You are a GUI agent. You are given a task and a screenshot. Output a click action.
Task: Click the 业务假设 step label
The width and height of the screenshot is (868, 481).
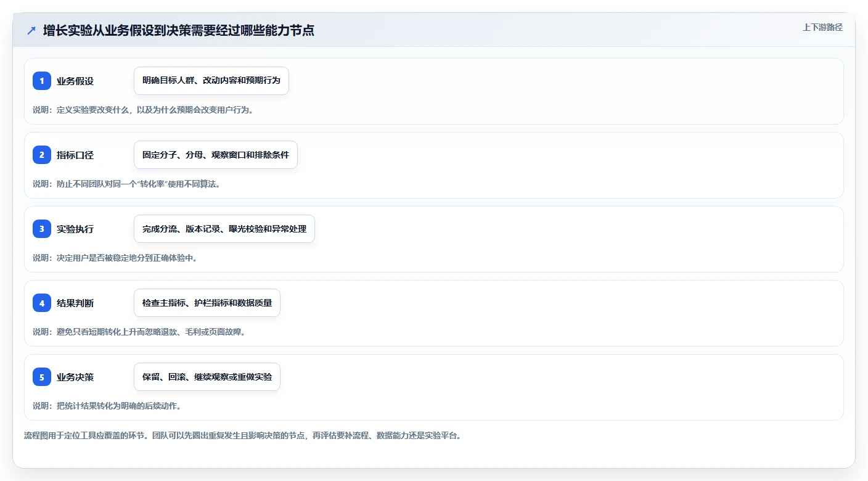pyautogui.click(x=75, y=81)
